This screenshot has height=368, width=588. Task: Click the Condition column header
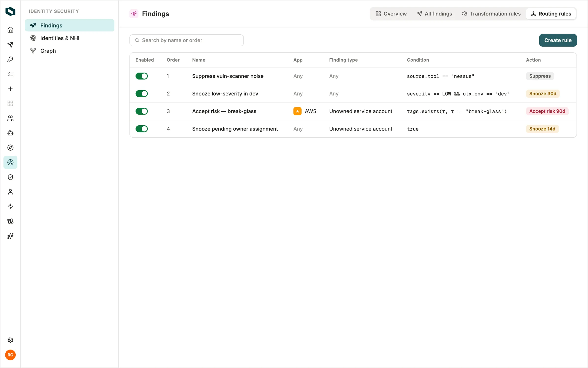[418, 60]
